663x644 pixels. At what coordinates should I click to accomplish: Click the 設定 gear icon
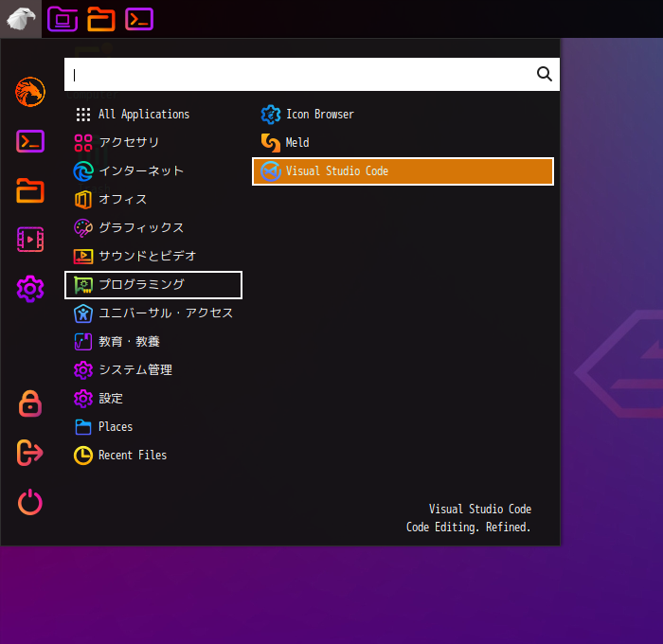click(x=83, y=399)
